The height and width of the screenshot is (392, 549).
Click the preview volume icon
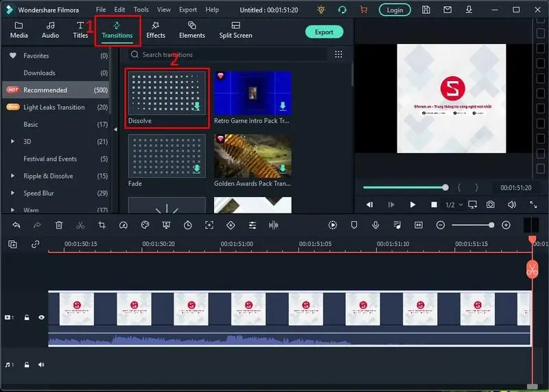[511, 205]
